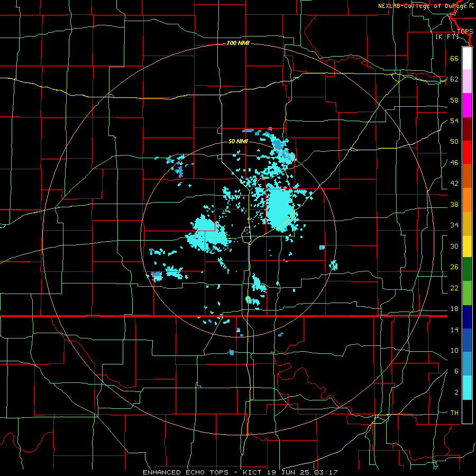This screenshot has height=476, width=476.
Task: Click the TH legend label
Action: click(x=454, y=413)
